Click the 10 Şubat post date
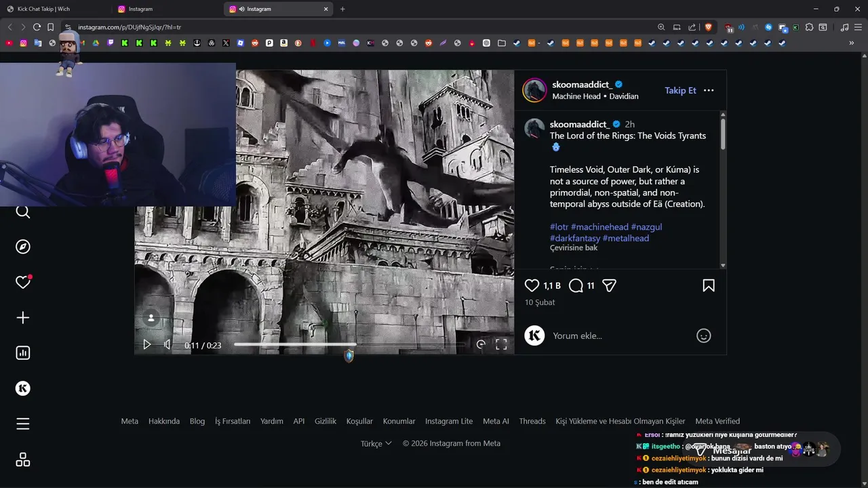 (x=540, y=302)
